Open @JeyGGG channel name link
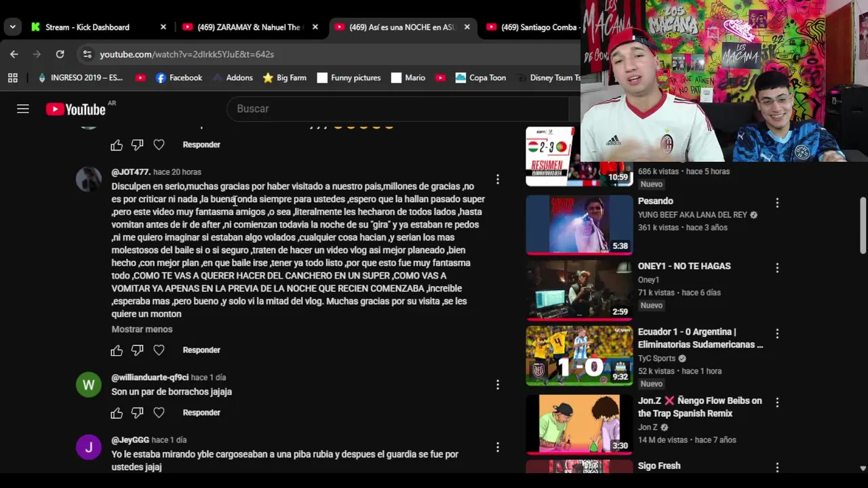The width and height of the screenshot is (868, 488). 130,440
